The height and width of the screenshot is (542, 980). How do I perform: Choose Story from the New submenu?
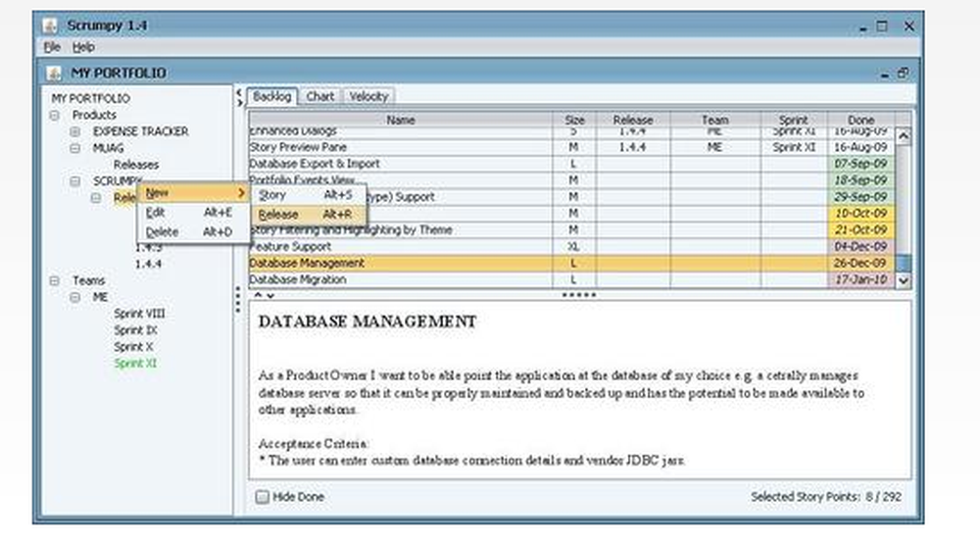tap(308, 195)
